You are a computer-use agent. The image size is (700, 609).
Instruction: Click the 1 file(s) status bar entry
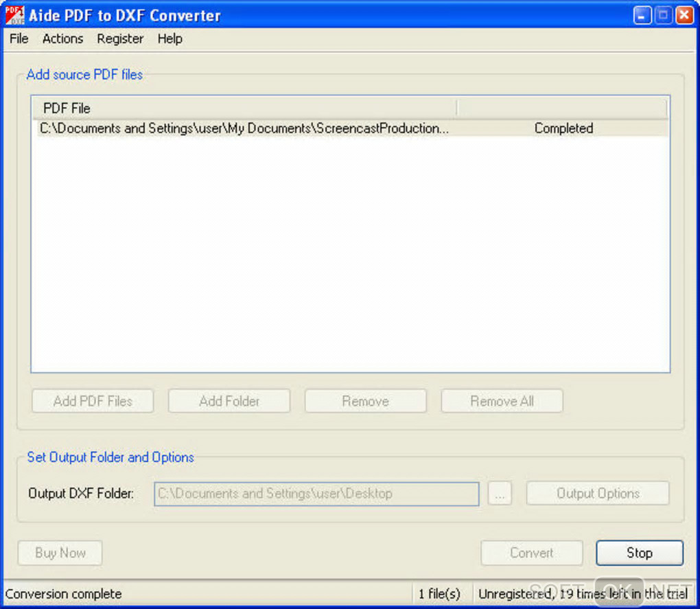pyautogui.click(x=439, y=594)
